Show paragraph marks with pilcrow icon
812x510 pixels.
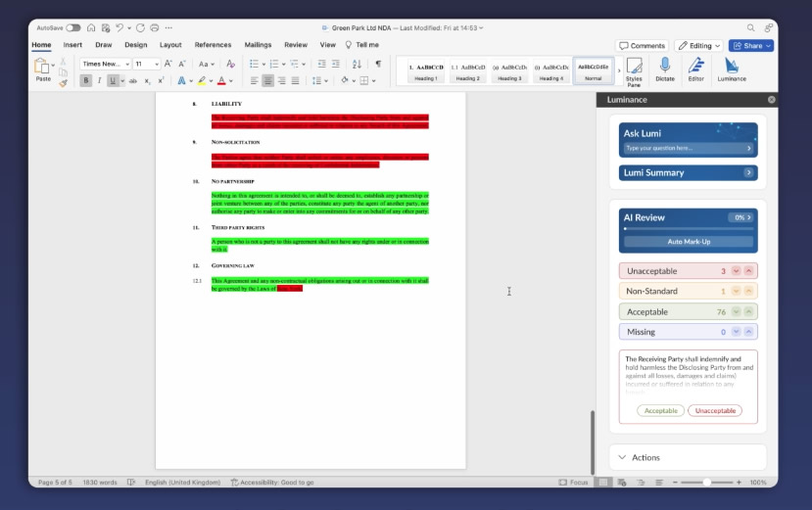pyautogui.click(x=378, y=64)
